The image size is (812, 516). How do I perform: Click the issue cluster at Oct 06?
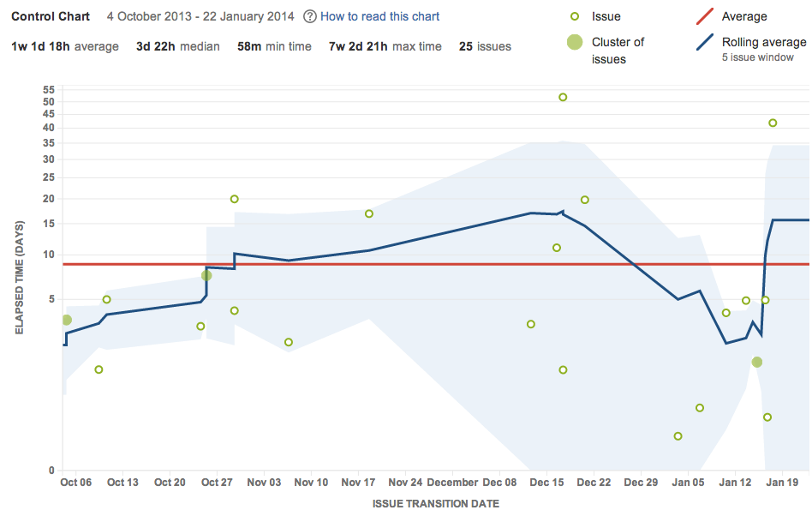[x=67, y=321]
